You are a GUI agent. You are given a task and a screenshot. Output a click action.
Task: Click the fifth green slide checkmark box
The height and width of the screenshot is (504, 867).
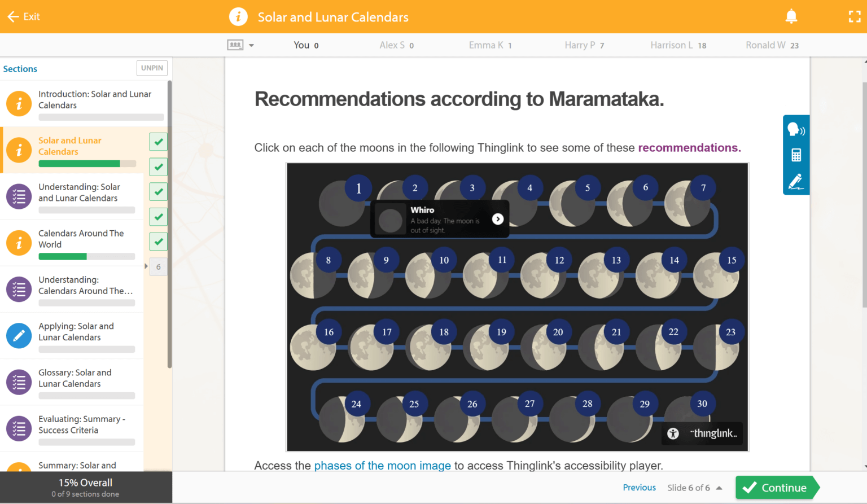click(159, 242)
